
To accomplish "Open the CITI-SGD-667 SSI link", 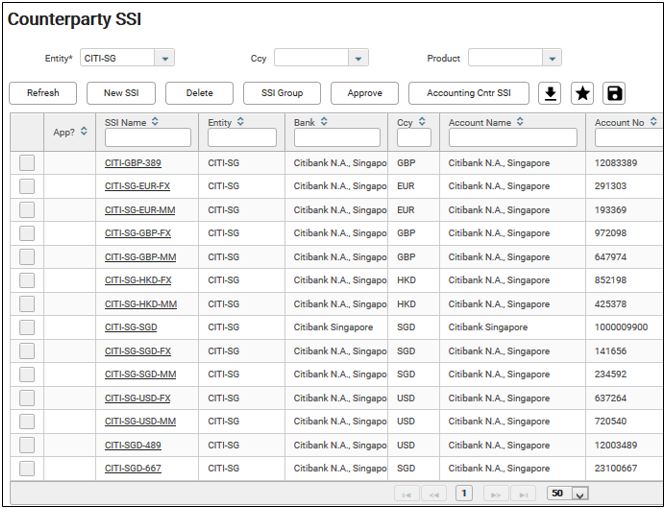I will [133, 469].
